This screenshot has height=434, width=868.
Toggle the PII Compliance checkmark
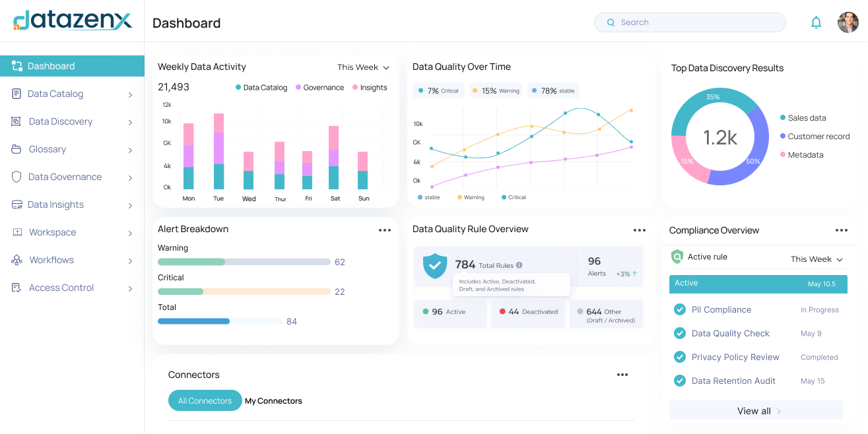click(x=679, y=309)
